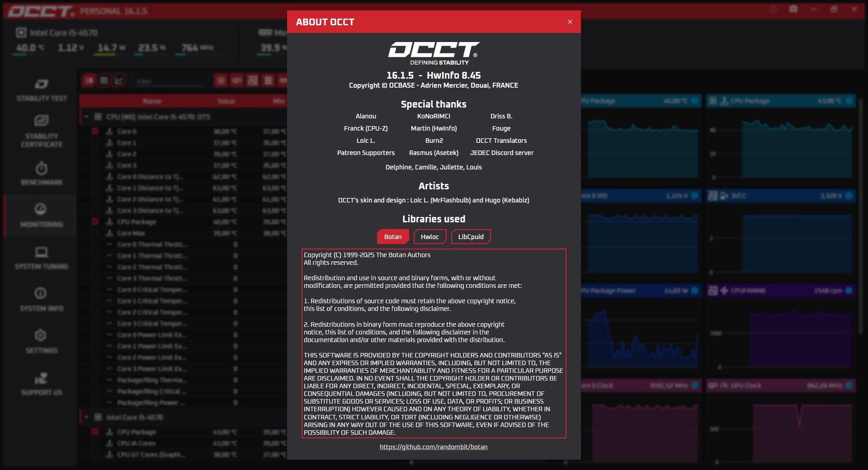Image resolution: width=868 pixels, height=470 pixels.
Task: Click the thermometer icon on the Core 1 row
Action: [x=109, y=143]
